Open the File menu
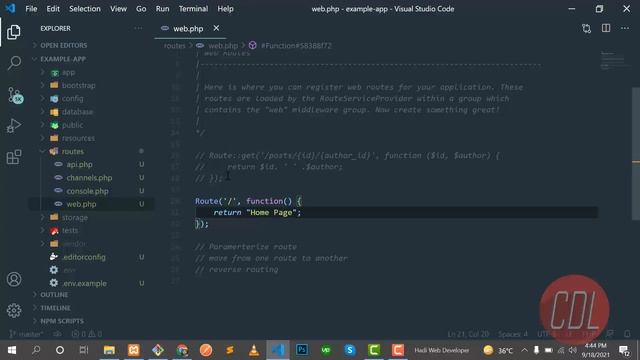640x360 pixels. (x=31, y=9)
